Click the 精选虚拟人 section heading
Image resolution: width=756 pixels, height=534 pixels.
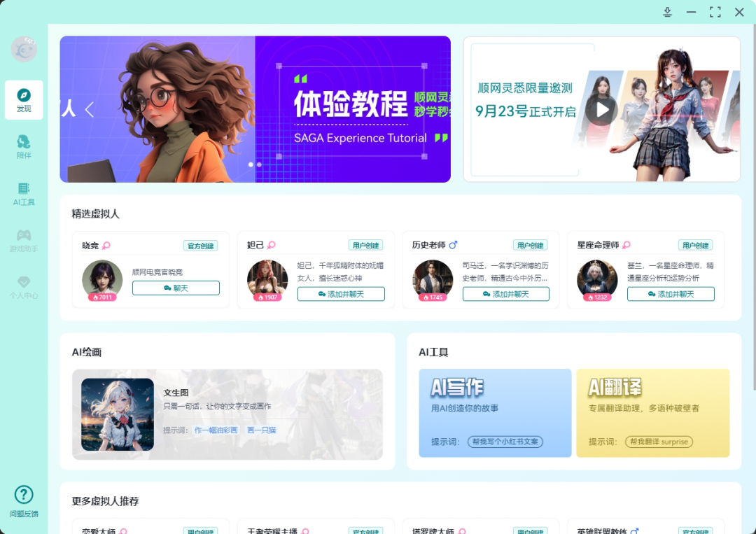coord(95,214)
